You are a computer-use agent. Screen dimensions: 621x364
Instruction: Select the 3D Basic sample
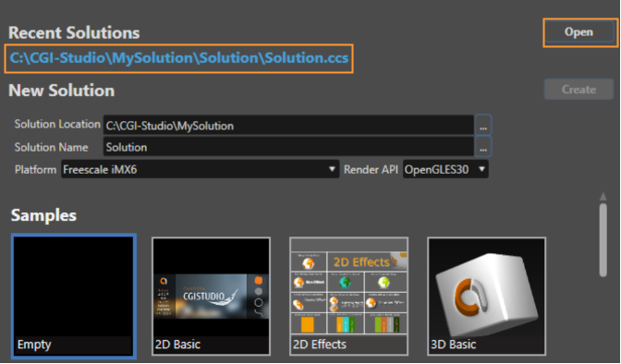[x=486, y=297]
